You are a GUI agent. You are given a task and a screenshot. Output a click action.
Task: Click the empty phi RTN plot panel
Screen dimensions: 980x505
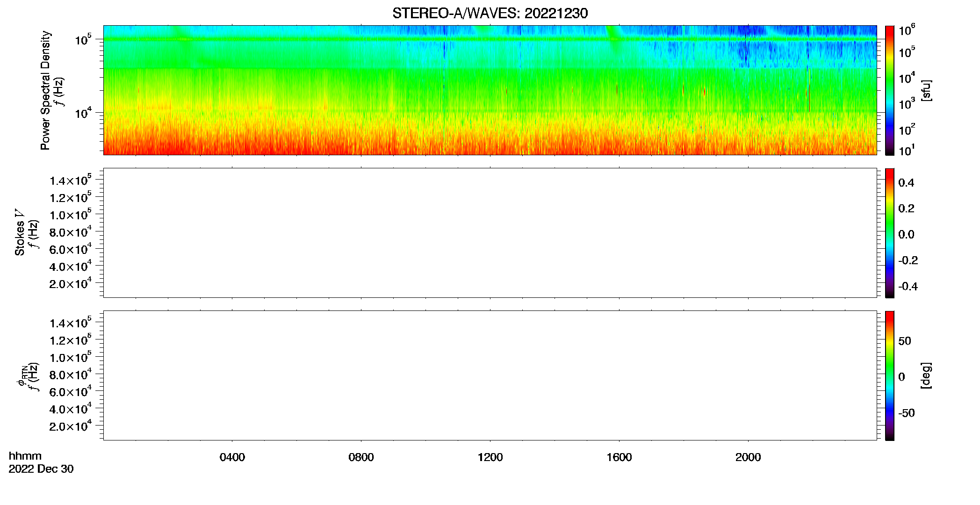490,375
